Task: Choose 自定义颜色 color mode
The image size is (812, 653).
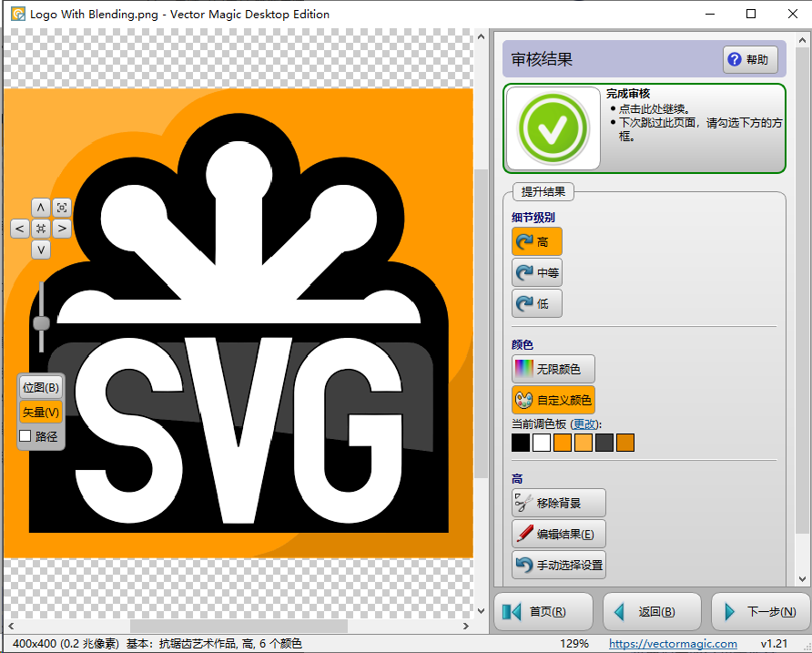Action: 553,400
